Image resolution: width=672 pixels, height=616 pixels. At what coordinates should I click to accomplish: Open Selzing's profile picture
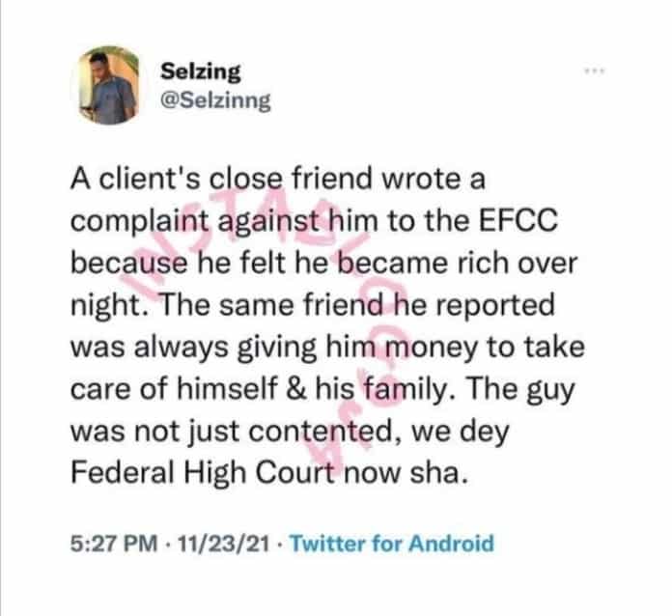tap(109, 85)
